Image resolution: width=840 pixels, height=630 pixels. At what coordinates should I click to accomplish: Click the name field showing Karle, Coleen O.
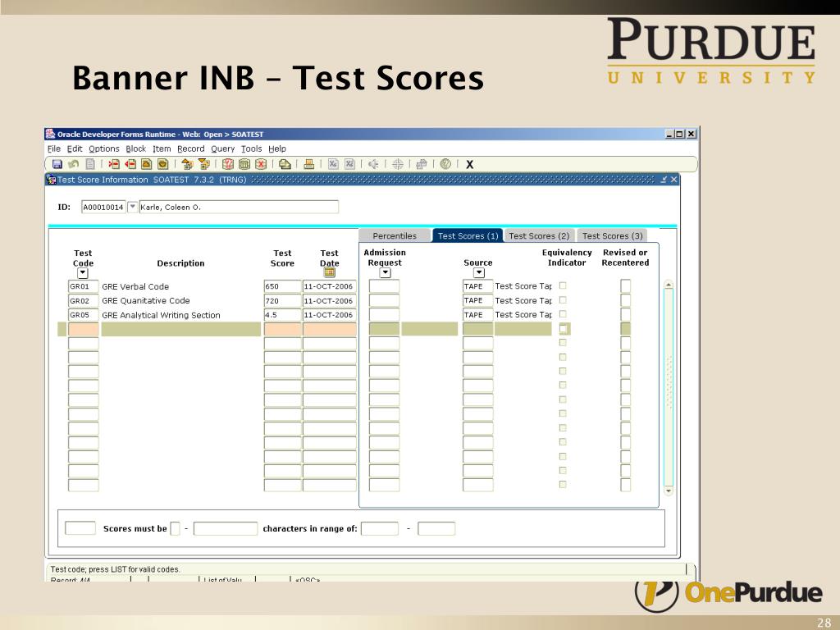[239, 207]
